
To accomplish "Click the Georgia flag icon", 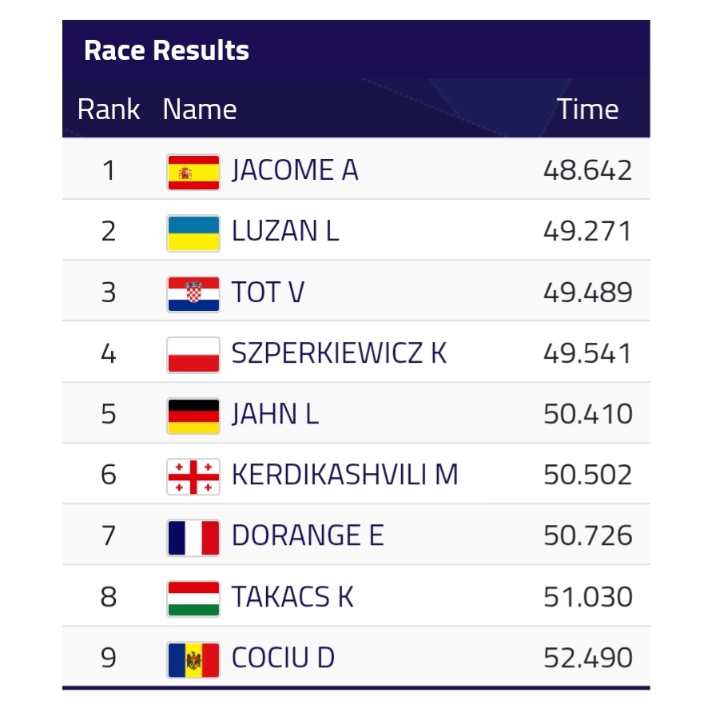I will click(193, 475).
